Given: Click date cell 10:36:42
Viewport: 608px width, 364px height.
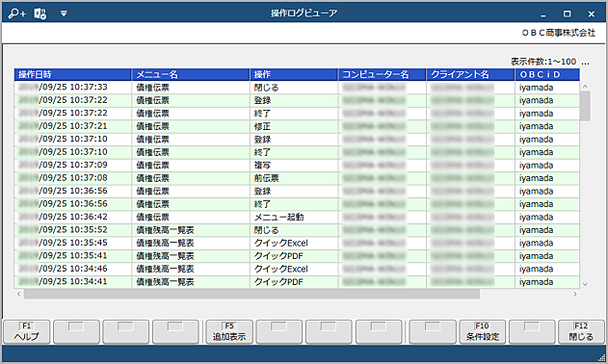Looking at the screenshot, I should (73, 217).
